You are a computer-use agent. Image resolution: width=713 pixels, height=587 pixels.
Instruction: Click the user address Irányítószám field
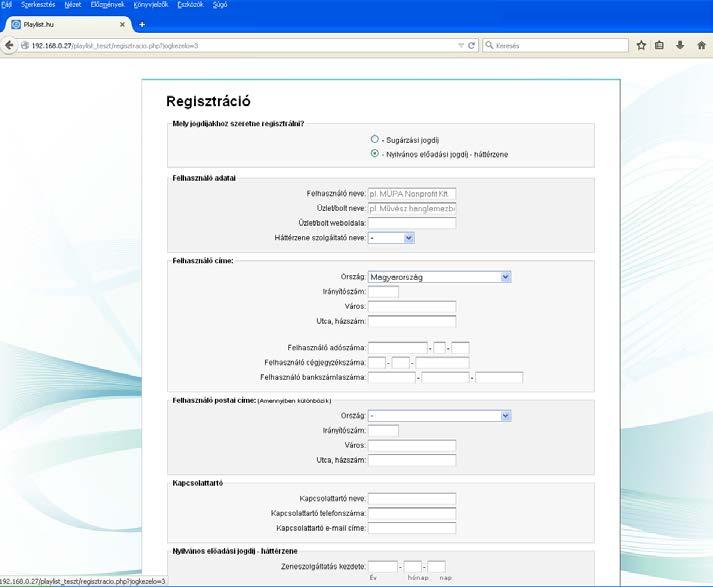point(383,291)
